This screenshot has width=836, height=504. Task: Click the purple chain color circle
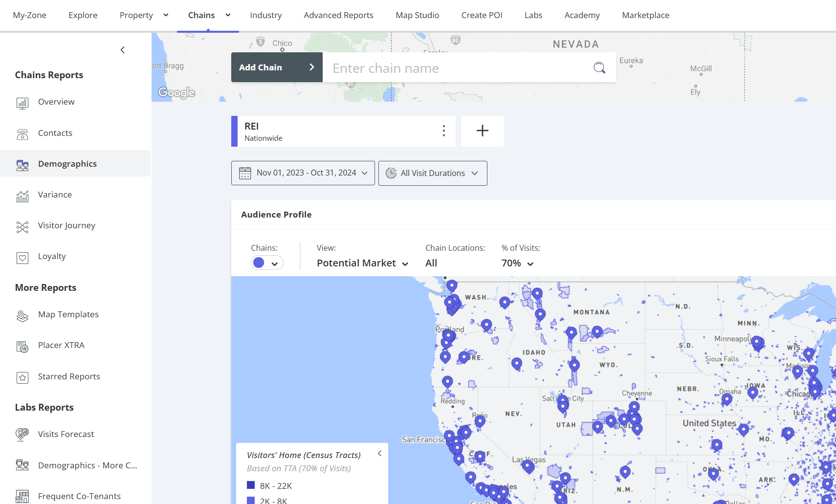pyautogui.click(x=259, y=263)
